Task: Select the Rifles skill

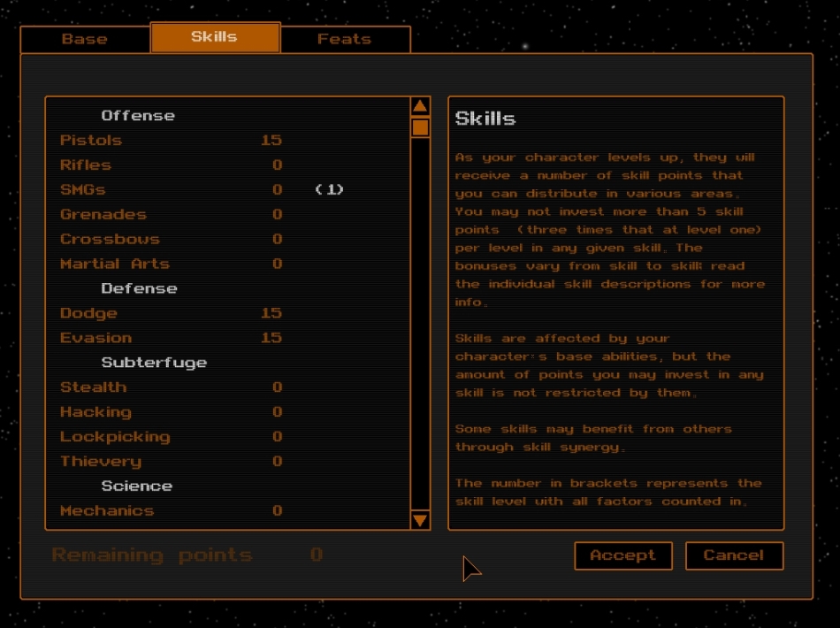Action: click(x=86, y=165)
